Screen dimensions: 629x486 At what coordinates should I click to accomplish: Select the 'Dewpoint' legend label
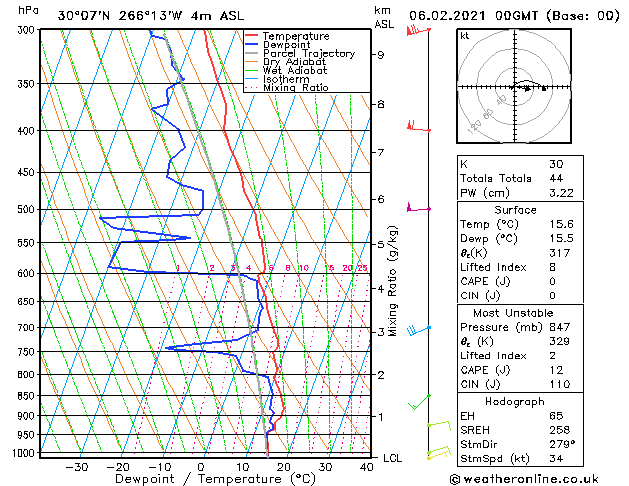pyautogui.click(x=286, y=45)
